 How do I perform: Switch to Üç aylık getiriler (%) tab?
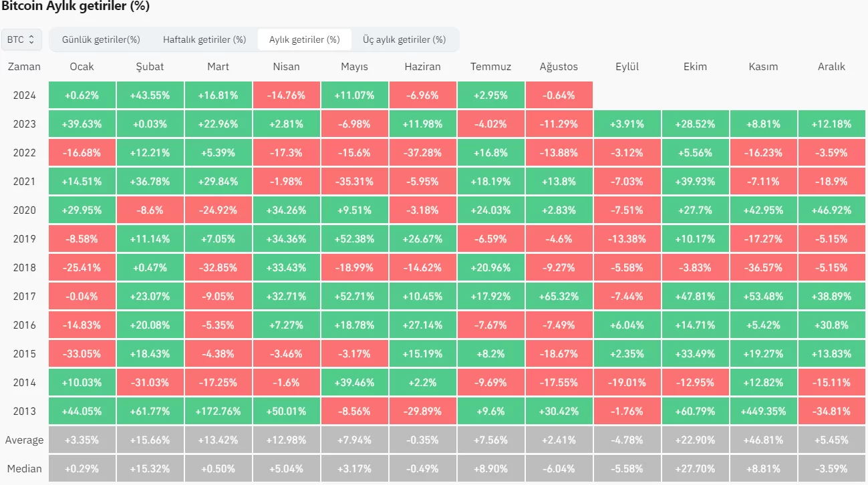pyautogui.click(x=404, y=39)
